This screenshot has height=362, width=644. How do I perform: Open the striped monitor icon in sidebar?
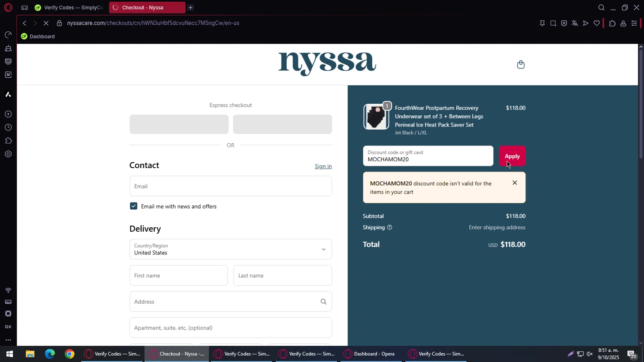[8, 61]
